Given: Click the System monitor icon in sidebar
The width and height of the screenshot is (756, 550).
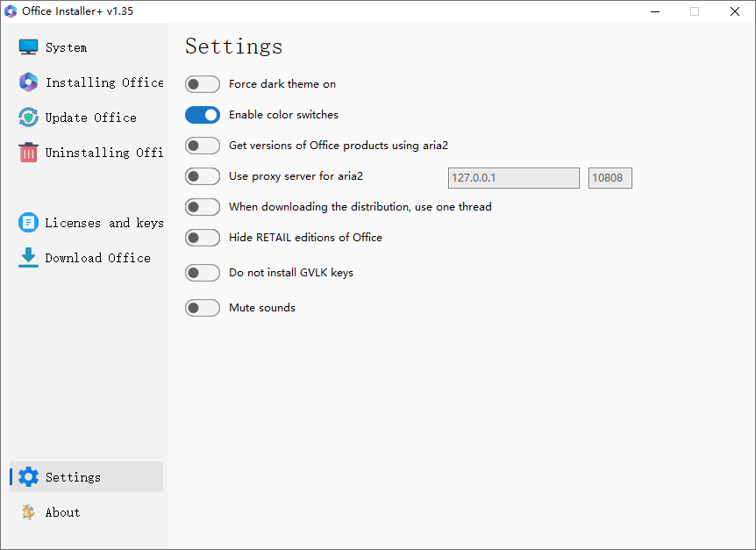Looking at the screenshot, I should coord(28,47).
